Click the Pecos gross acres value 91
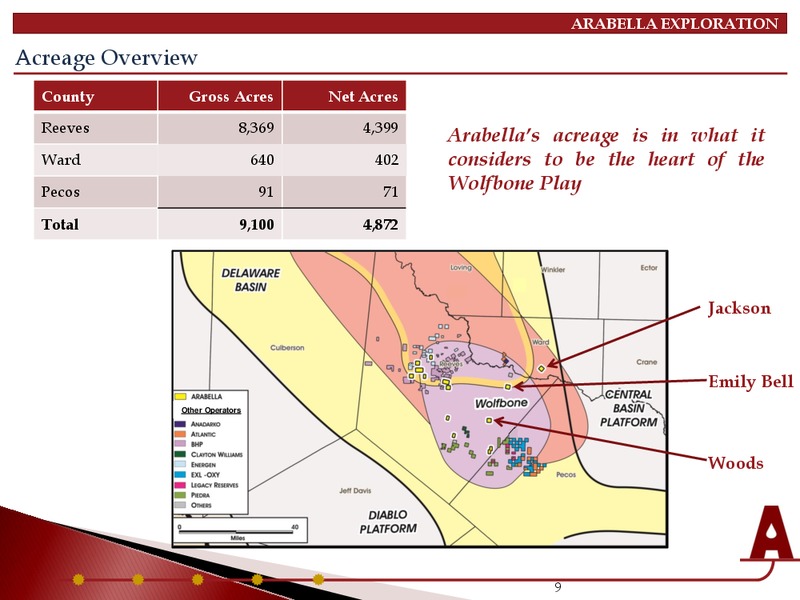800x600 pixels. click(x=266, y=192)
